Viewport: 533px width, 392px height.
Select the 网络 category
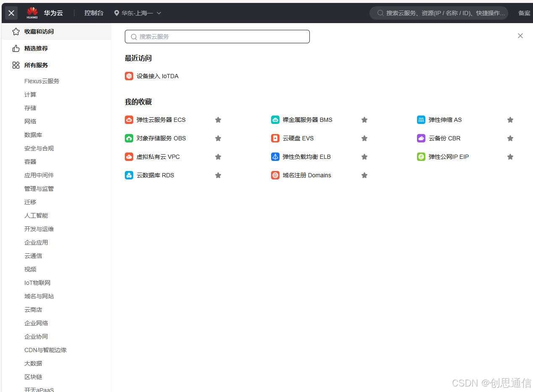click(30, 121)
